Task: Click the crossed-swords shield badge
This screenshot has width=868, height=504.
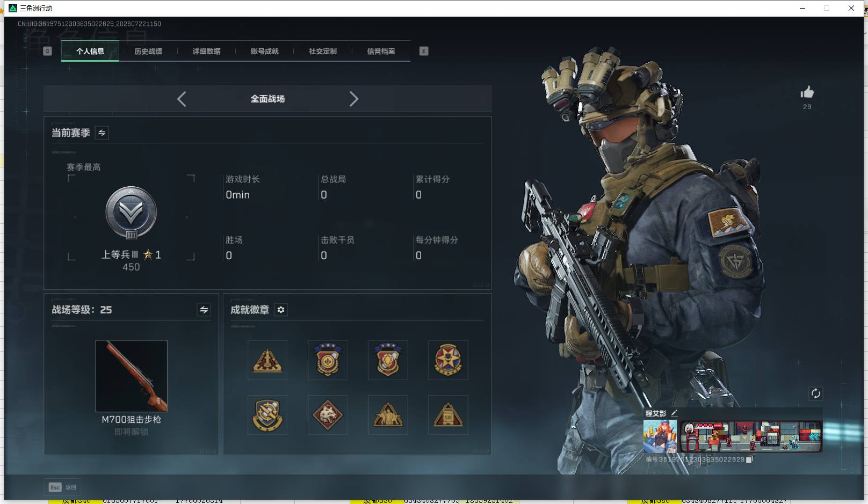Action: coord(267,415)
